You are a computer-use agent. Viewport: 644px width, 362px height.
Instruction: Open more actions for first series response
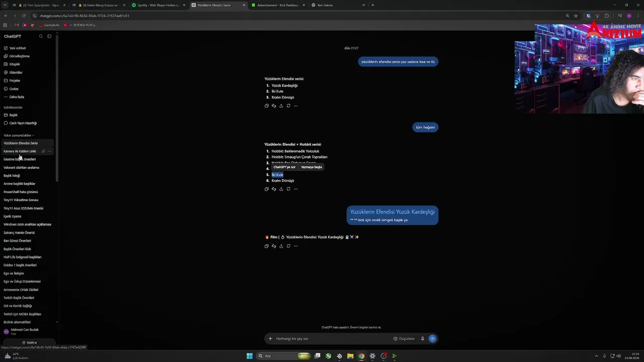296,106
